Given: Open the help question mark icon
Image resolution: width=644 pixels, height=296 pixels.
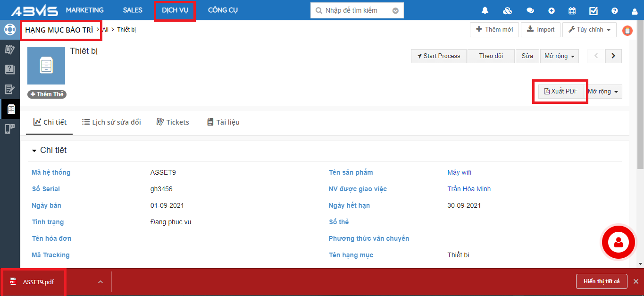Looking at the screenshot, I should (x=614, y=10).
